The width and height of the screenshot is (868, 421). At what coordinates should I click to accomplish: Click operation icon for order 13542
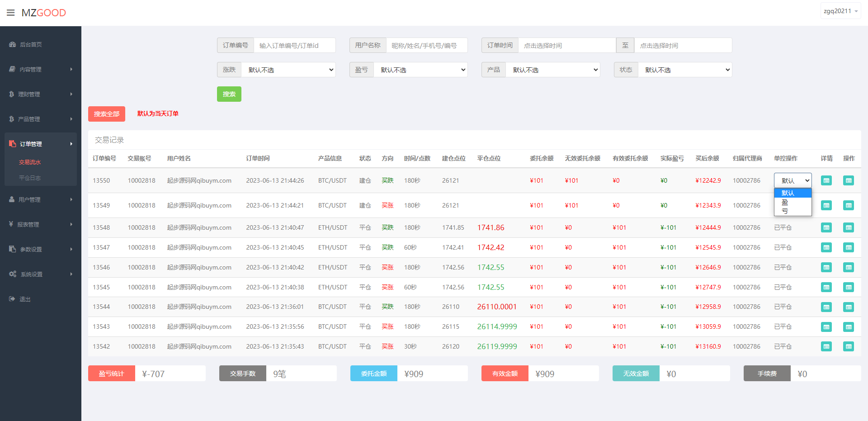click(x=848, y=346)
